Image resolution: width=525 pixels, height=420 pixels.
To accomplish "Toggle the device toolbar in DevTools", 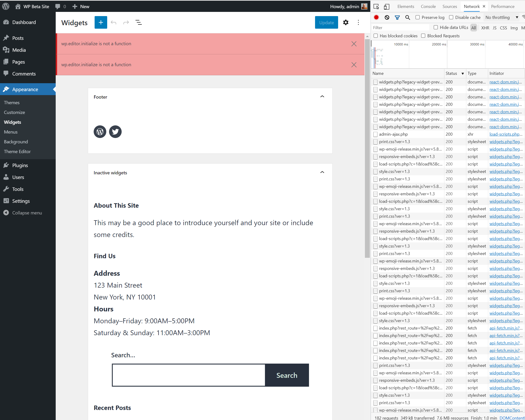I will coord(386,6).
